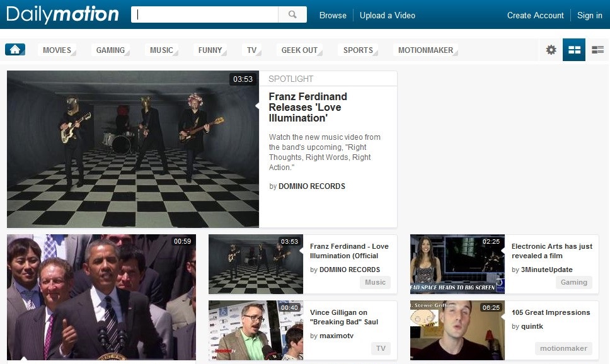The height and width of the screenshot is (364, 610).
Task: Play the 105 Great Impressions thumbnail
Action: 457,330
